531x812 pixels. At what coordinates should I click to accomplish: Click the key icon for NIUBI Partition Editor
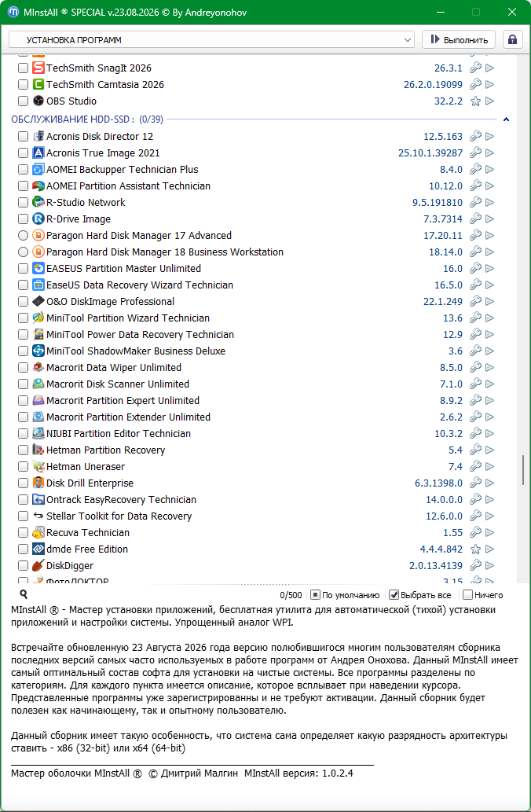(475, 433)
